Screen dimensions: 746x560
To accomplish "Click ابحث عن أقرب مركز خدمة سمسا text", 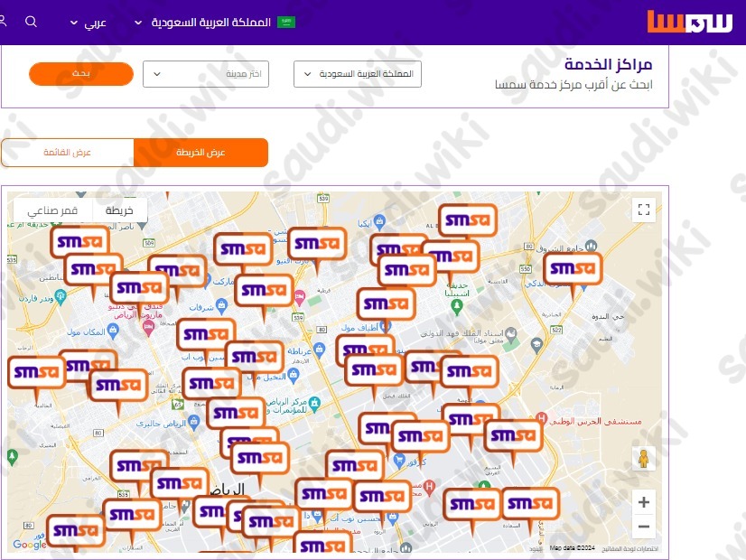I will [573, 85].
